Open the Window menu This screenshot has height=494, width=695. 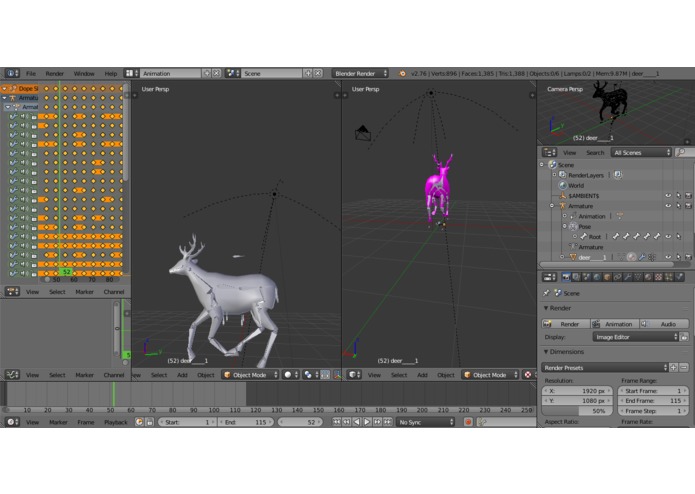coord(84,73)
